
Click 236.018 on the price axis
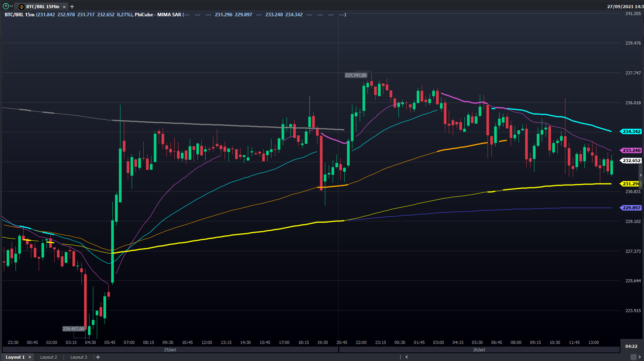coord(633,103)
